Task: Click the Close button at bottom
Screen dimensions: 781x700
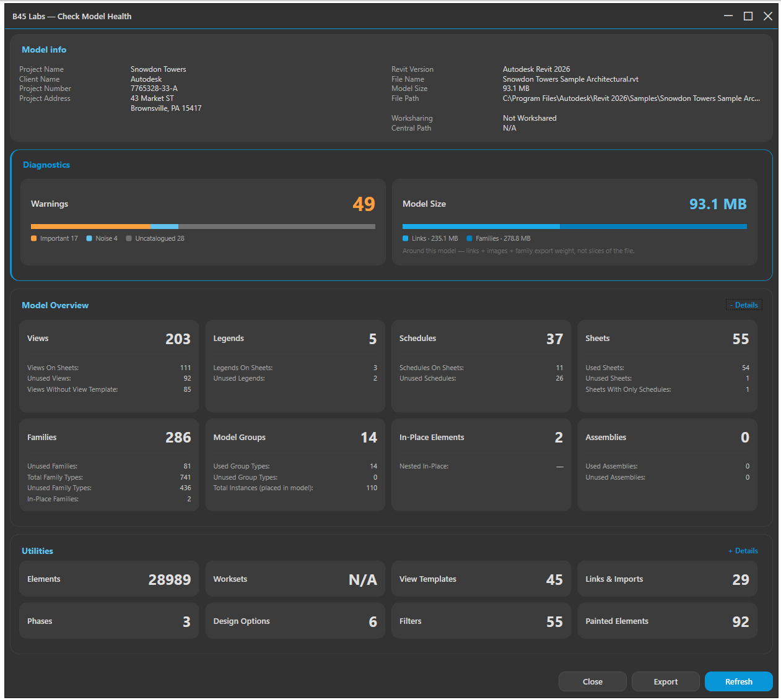Action: pos(592,681)
